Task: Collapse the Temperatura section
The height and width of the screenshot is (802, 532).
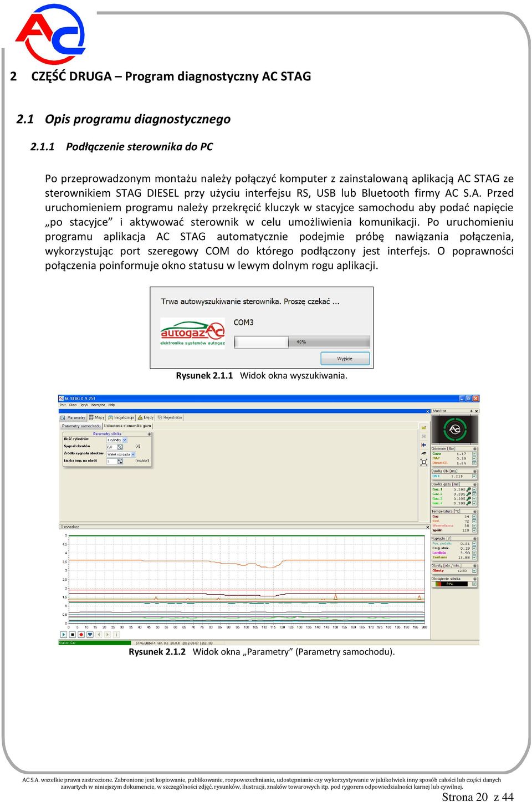Action: 475,512
